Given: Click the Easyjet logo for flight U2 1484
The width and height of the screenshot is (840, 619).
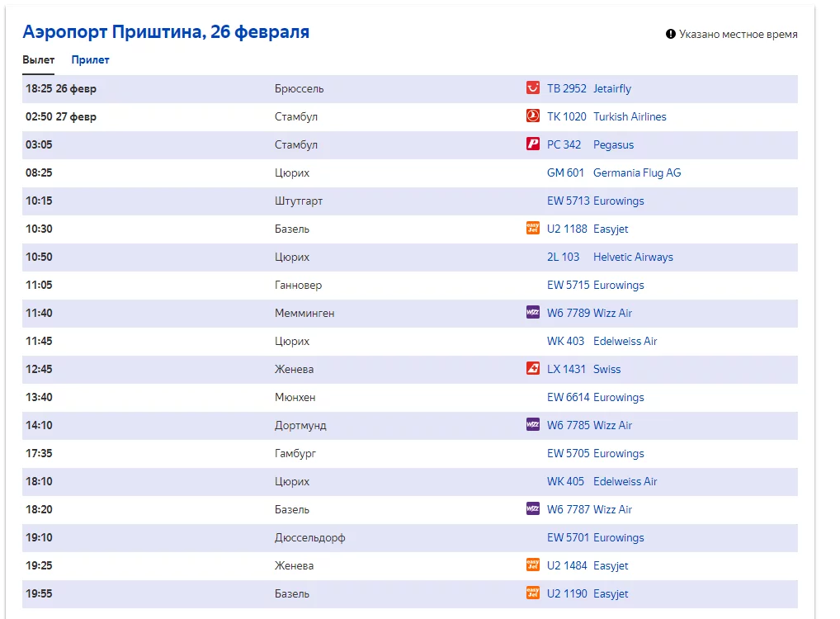Looking at the screenshot, I should click(533, 565).
